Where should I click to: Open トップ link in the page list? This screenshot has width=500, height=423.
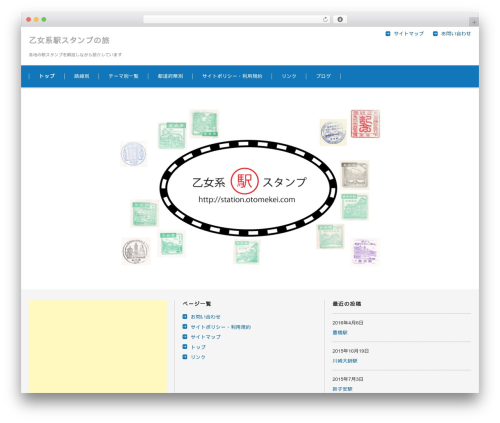click(198, 347)
